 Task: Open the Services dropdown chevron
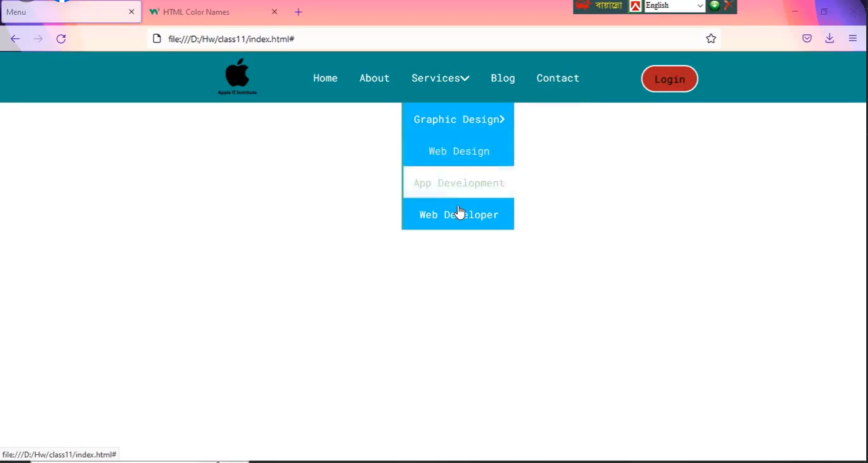tap(465, 78)
